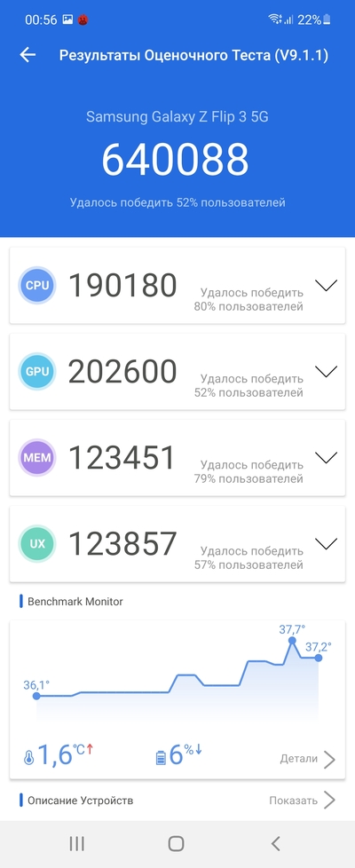Tap the 36,1° starting point on chart

tap(36, 696)
